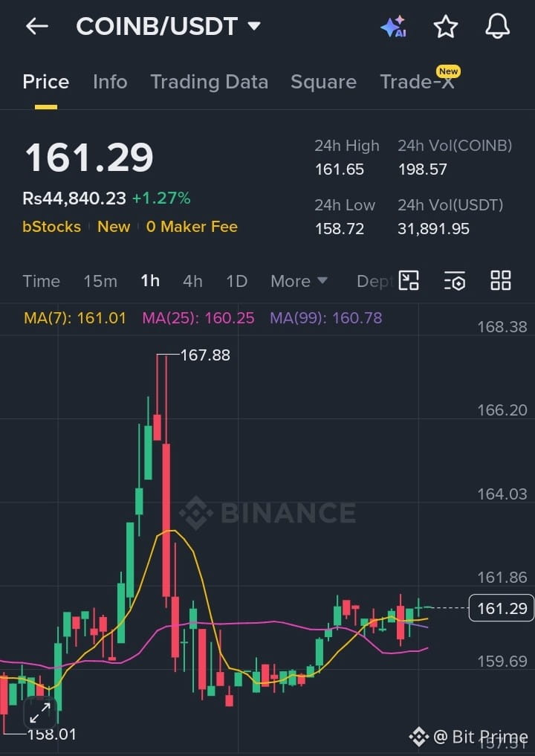Select the 1D interval
535x756 pixels.
tap(236, 281)
